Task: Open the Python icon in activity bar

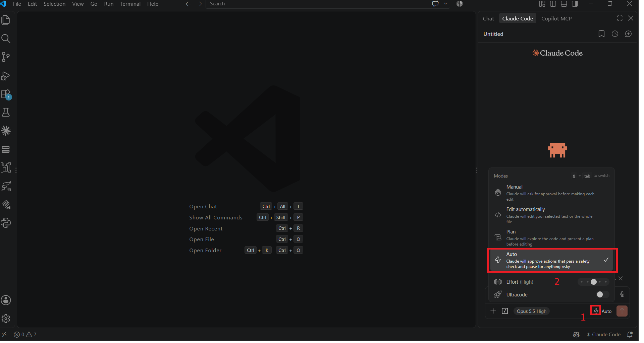Action: pos(6,223)
